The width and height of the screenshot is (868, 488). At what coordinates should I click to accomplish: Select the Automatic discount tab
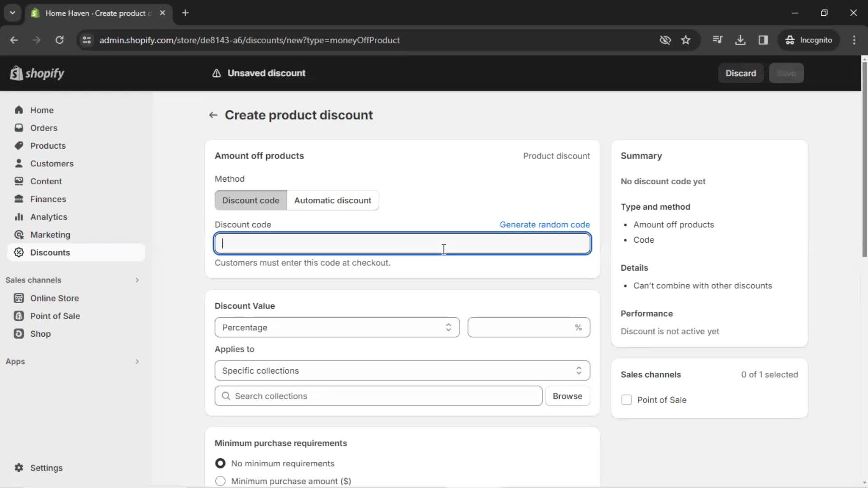tap(333, 200)
